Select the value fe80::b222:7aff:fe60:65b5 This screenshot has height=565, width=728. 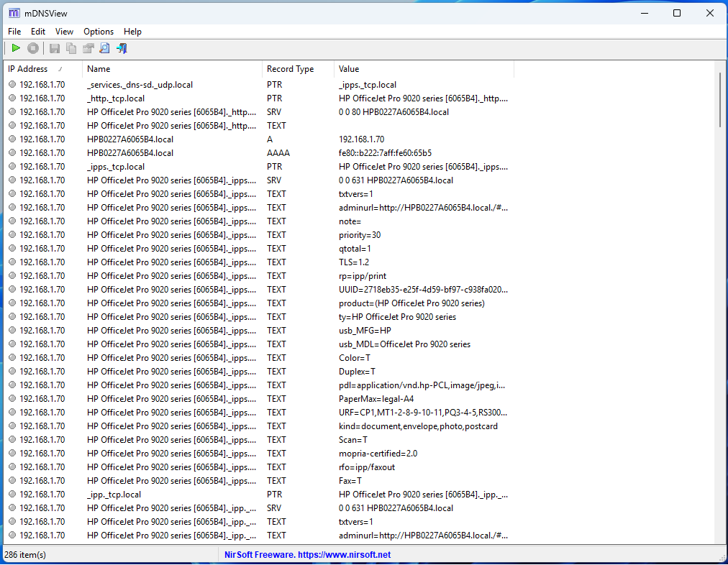385,152
